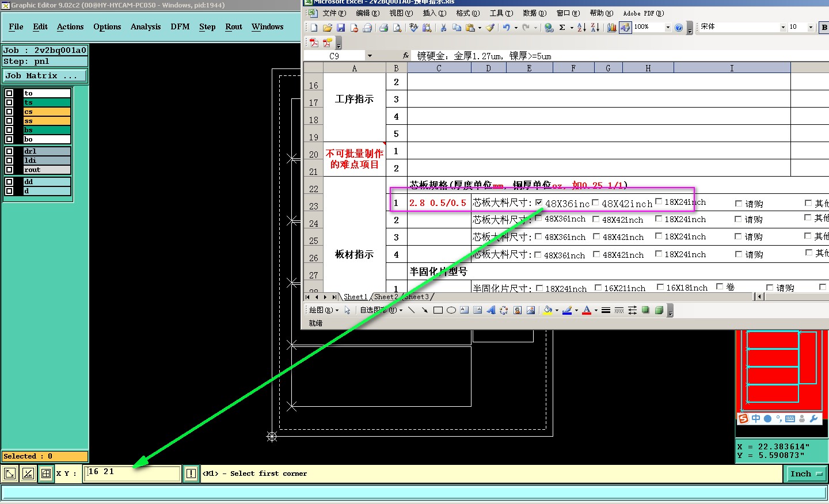This screenshot has width=829, height=504.
Task: Check 18X24inch checkbox in row 25
Action: pos(659,236)
